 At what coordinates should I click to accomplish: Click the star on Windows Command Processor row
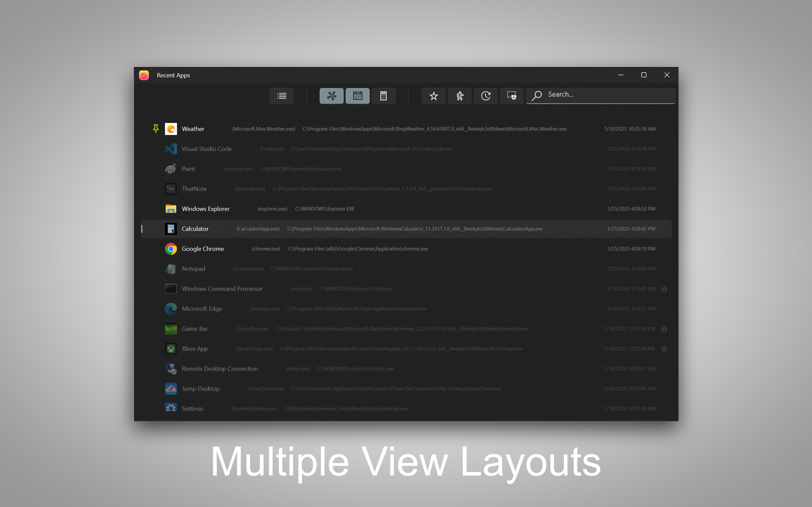point(664,289)
